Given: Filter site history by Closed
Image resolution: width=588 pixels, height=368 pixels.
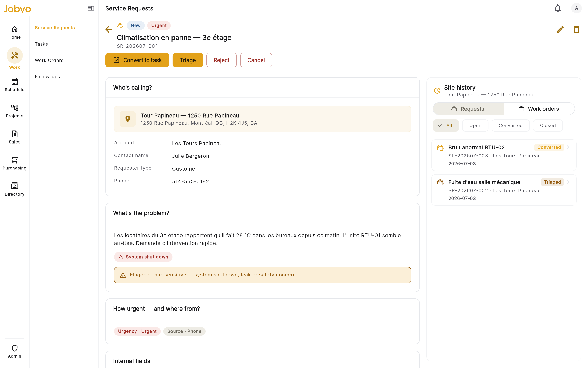Looking at the screenshot, I should point(548,125).
